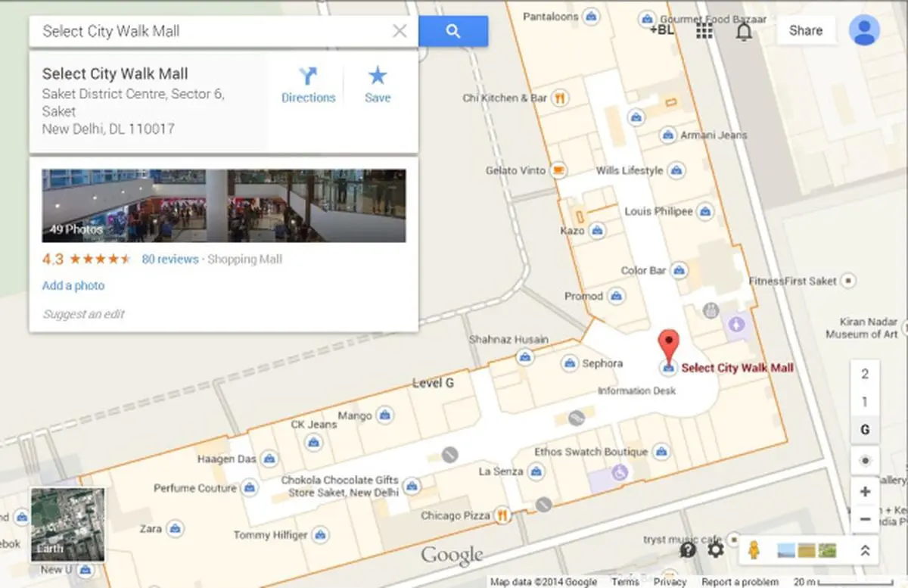The image size is (908, 588).
Task: Get Directions to Select City Walk Mall
Action: coord(308,85)
